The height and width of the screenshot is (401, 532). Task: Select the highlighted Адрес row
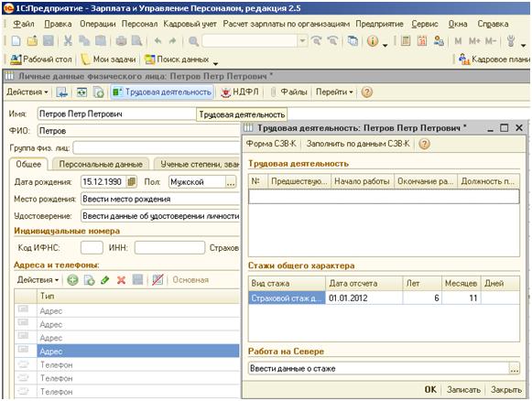[x=127, y=352]
